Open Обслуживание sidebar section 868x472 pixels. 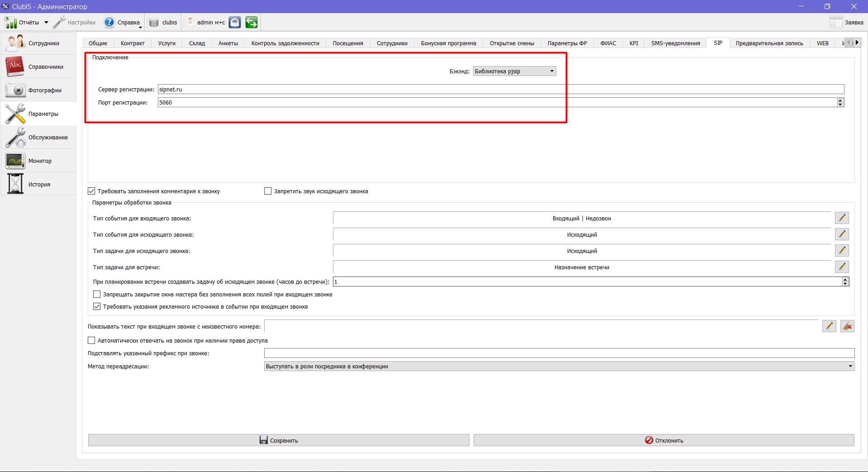[38, 137]
